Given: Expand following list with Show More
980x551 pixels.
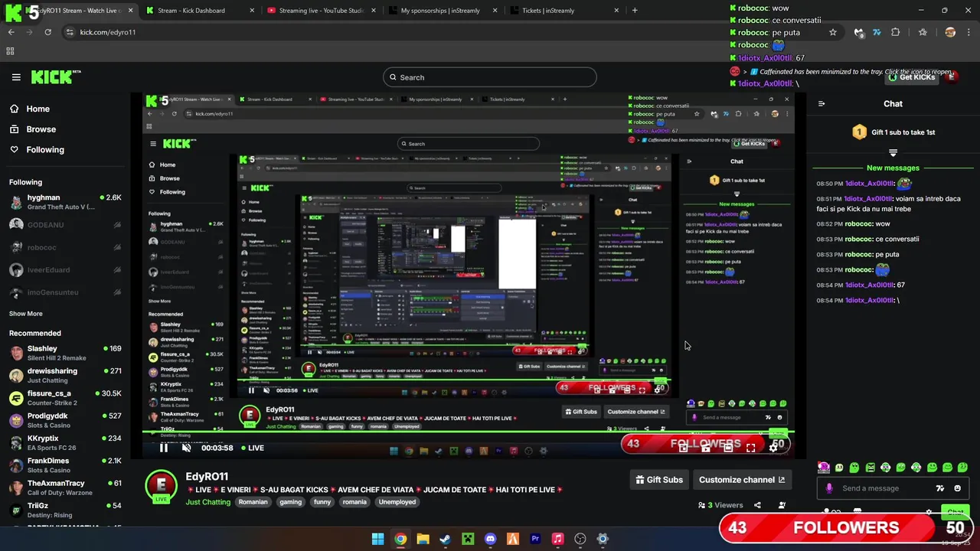Looking at the screenshot, I should [25, 314].
